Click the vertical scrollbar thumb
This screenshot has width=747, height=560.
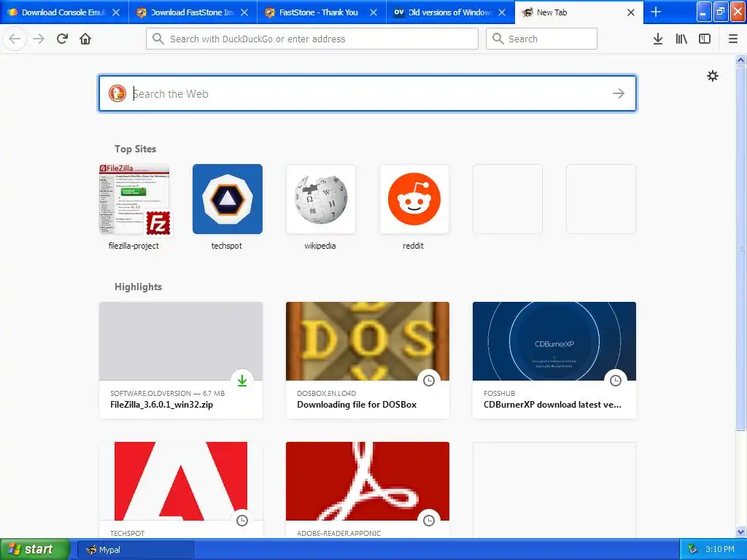[741, 248]
